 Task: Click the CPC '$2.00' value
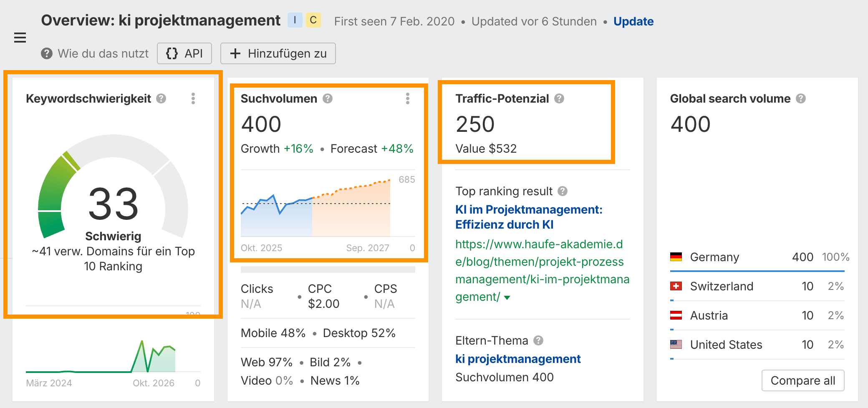click(323, 304)
